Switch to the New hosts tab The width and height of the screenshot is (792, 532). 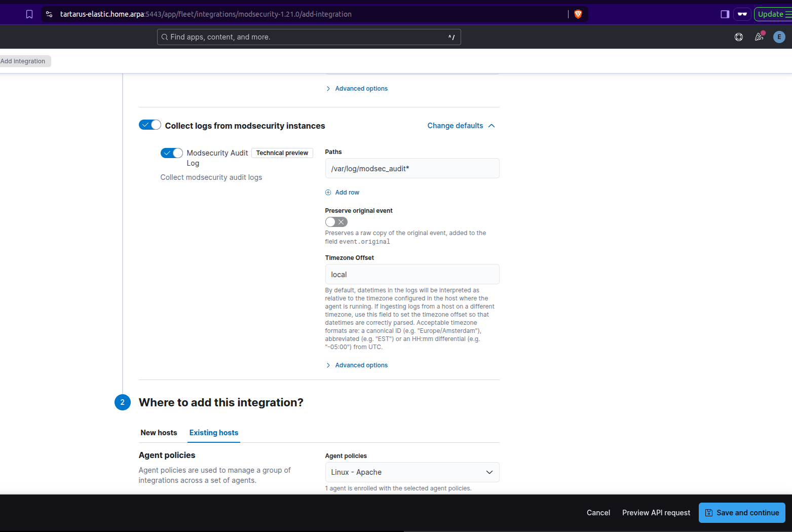tap(159, 433)
